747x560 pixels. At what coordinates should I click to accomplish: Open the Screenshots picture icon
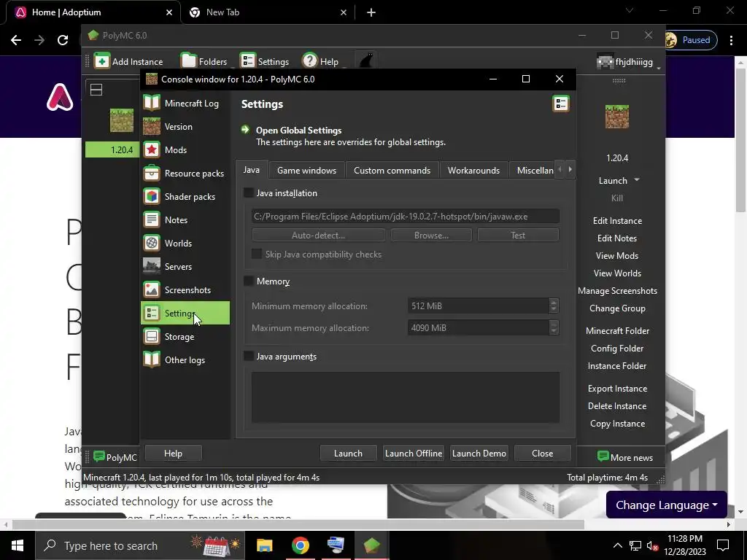(x=152, y=289)
